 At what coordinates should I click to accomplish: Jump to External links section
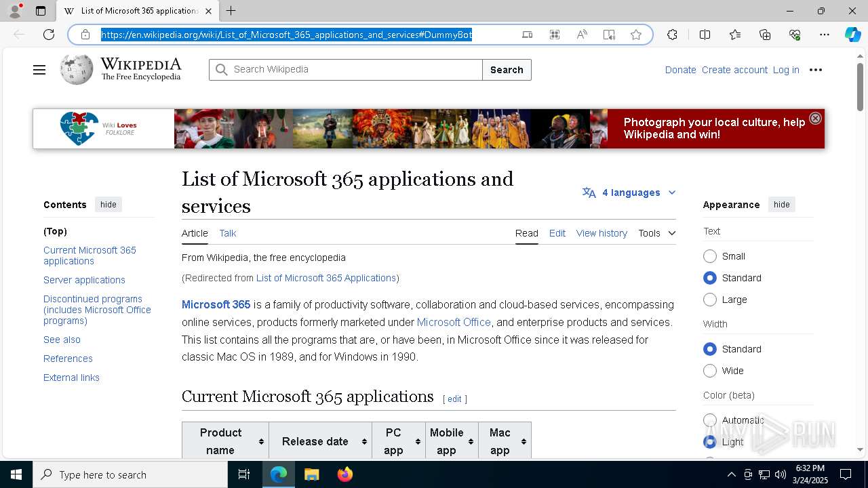(x=71, y=378)
